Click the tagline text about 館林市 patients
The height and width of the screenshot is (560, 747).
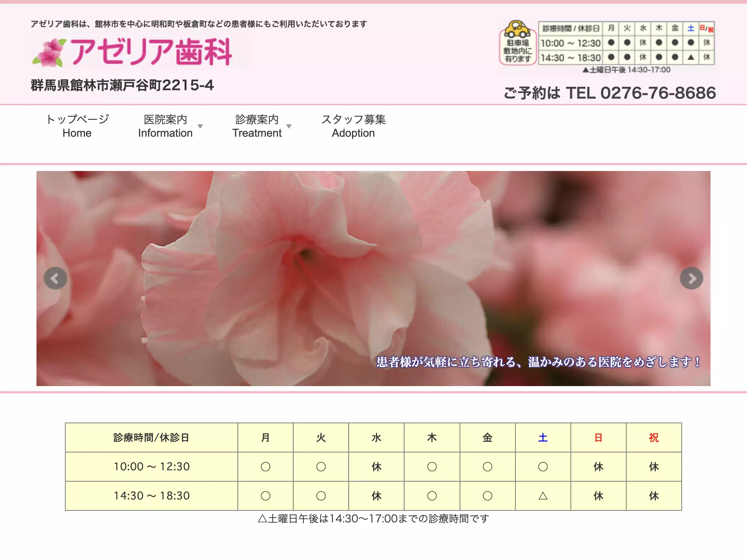(x=199, y=24)
